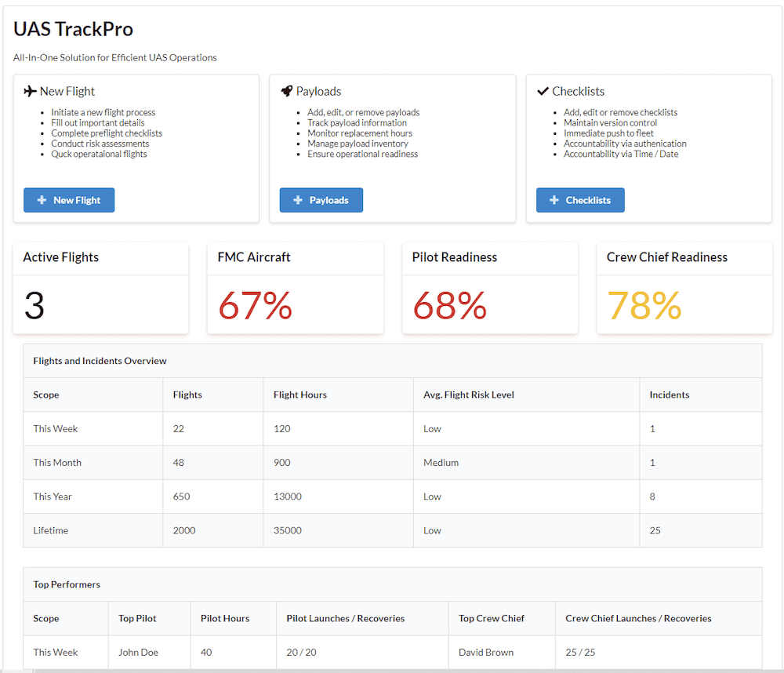Select the This Month row in overview table
Viewport: 784px width, 673px height.
(57, 463)
